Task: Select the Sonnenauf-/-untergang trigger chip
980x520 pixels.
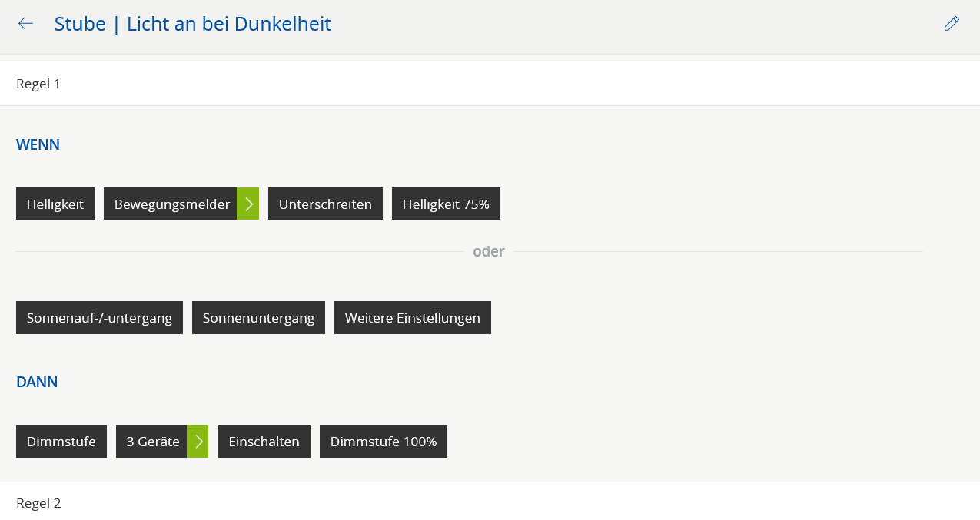Action: point(99,318)
